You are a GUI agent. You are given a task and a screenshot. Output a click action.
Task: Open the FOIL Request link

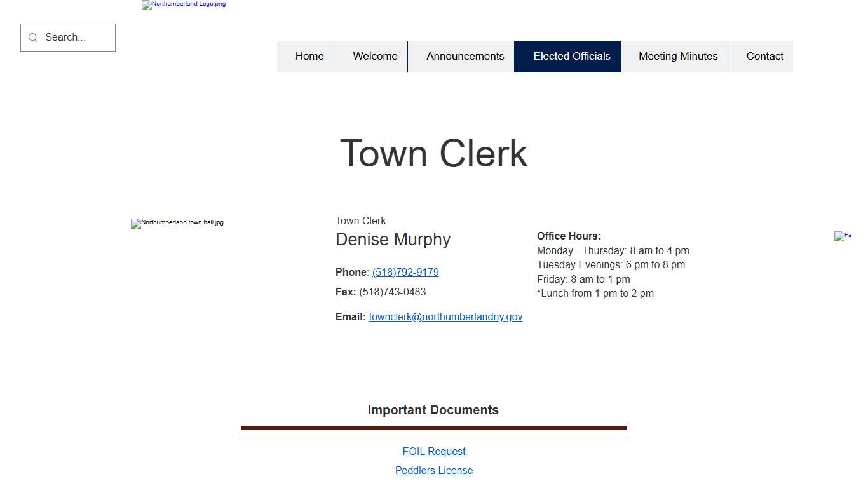click(434, 451)
